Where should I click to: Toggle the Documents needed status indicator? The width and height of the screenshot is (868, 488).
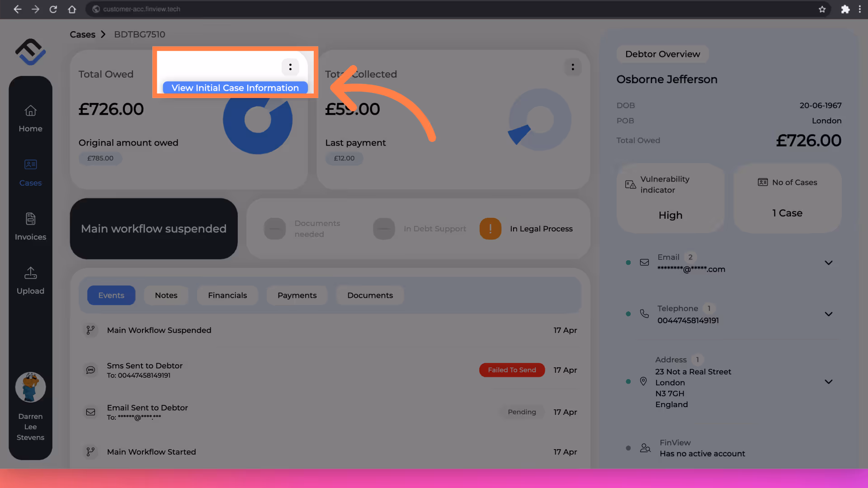[275, 229]
